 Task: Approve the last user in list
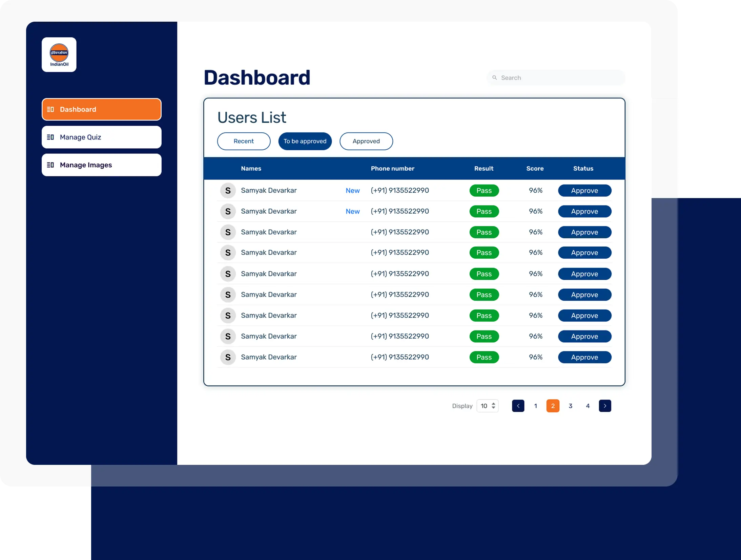tap(584, 357)
